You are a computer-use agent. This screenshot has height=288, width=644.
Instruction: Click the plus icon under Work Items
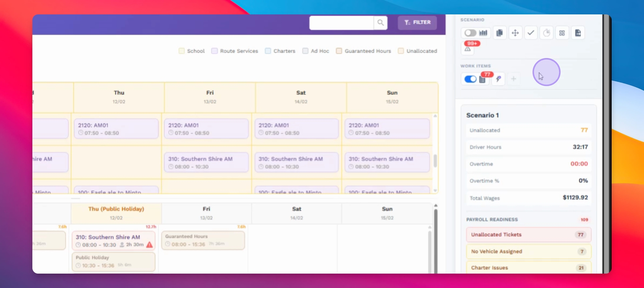[513, 79]
